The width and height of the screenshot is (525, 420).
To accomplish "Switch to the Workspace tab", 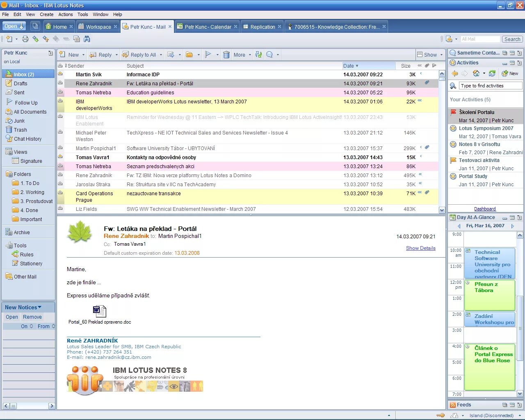I will click(x=98, y=27).
